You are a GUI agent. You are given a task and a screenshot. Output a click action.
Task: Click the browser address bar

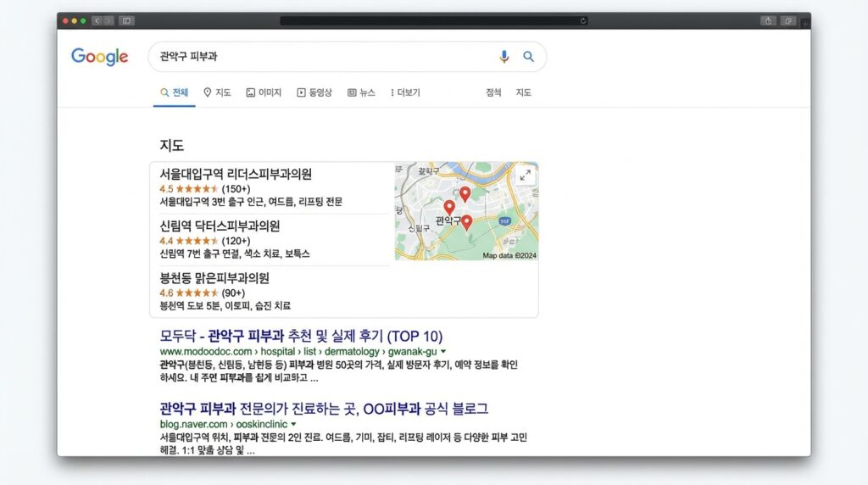(x=433, y=21)
